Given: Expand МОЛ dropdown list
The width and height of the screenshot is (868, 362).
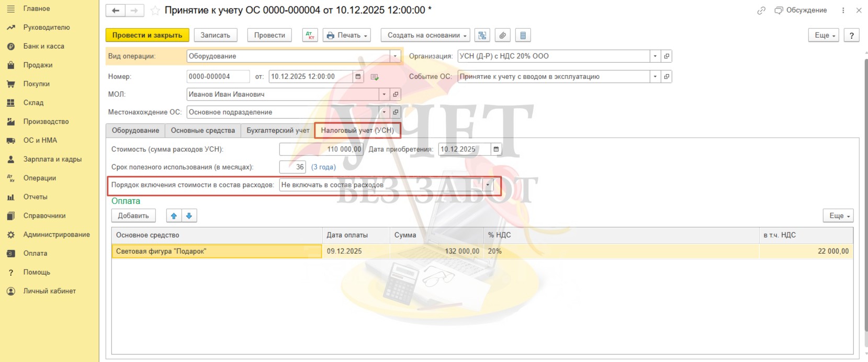Looking at the screenshot, I should [385, 94].
